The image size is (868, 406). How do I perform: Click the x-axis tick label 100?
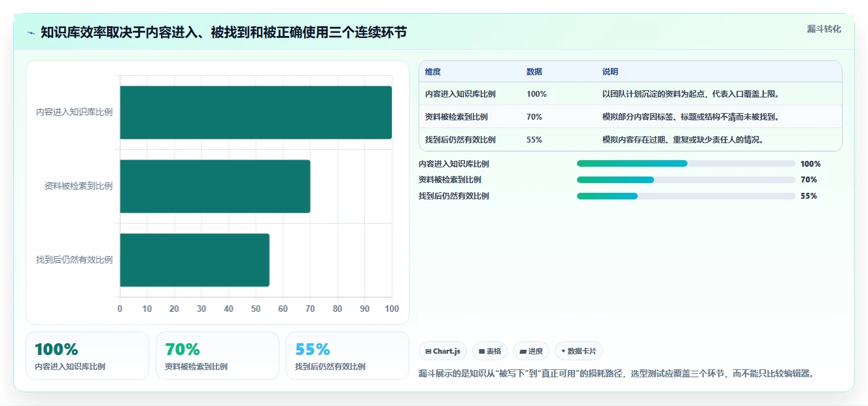pos(392,309)
